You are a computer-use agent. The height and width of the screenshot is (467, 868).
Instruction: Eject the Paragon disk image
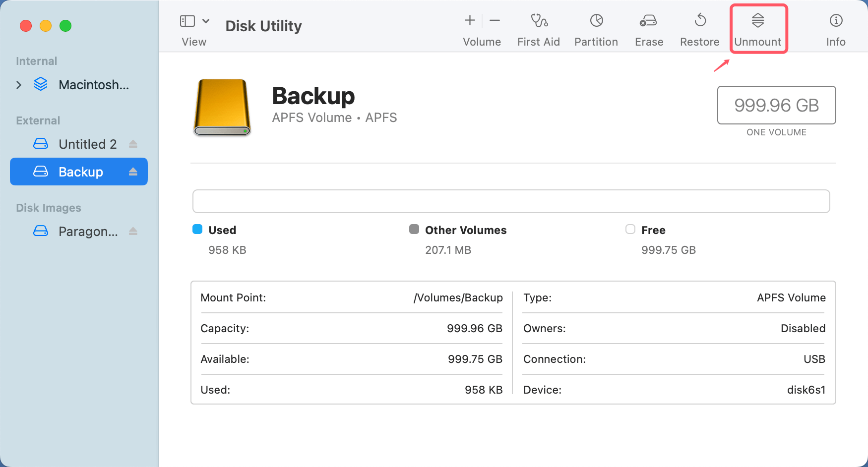pyautogui.click(x=133, y=231)
